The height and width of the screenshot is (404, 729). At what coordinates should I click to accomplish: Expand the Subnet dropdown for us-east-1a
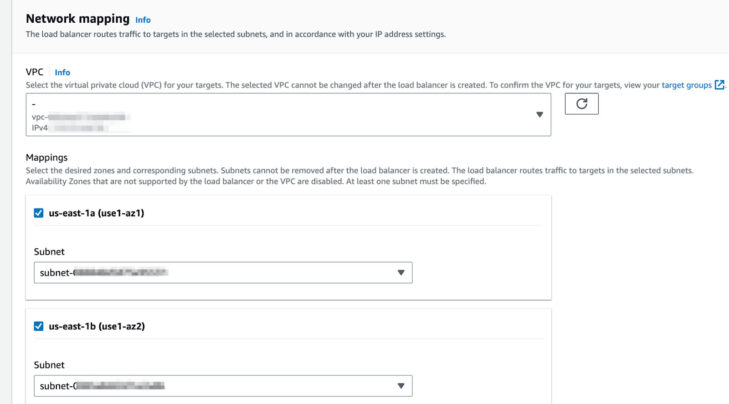(223, 272)
